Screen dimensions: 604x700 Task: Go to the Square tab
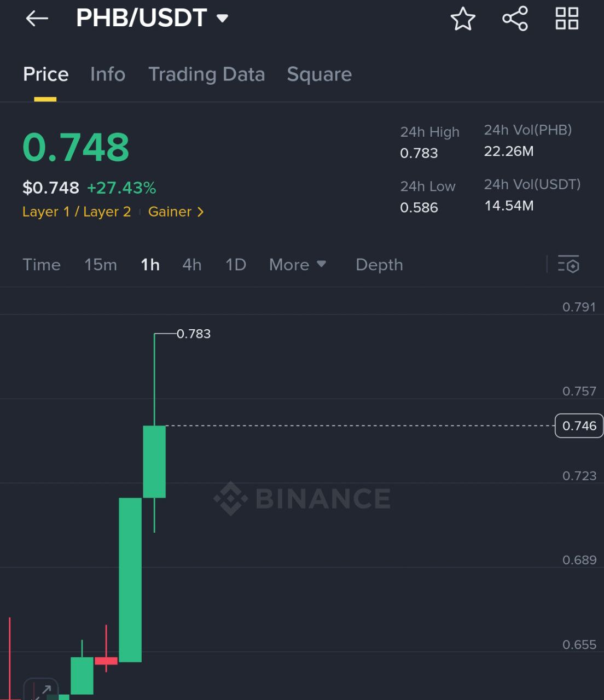pyautogui.click(x=320, y=74)
